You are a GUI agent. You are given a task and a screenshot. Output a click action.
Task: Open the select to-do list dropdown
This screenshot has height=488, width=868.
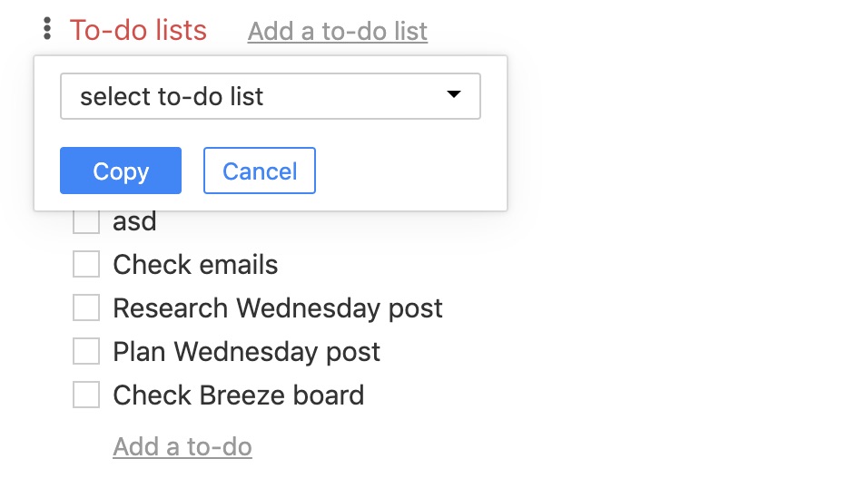pos(270,96)
